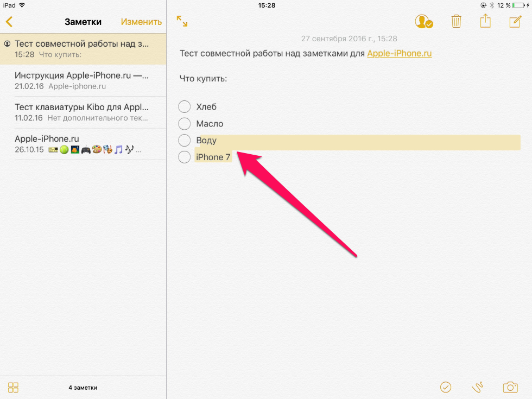Check off the Воду checklist item
Screen dimensions: 532x399
[184, 140]
